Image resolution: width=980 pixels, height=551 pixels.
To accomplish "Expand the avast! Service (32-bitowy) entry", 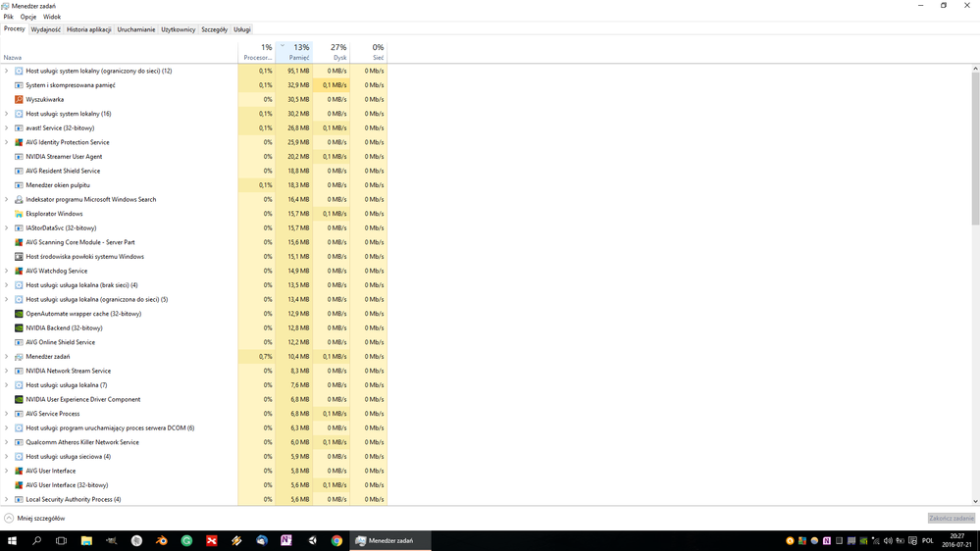I will pyautogui.click(x=7, y=127).
